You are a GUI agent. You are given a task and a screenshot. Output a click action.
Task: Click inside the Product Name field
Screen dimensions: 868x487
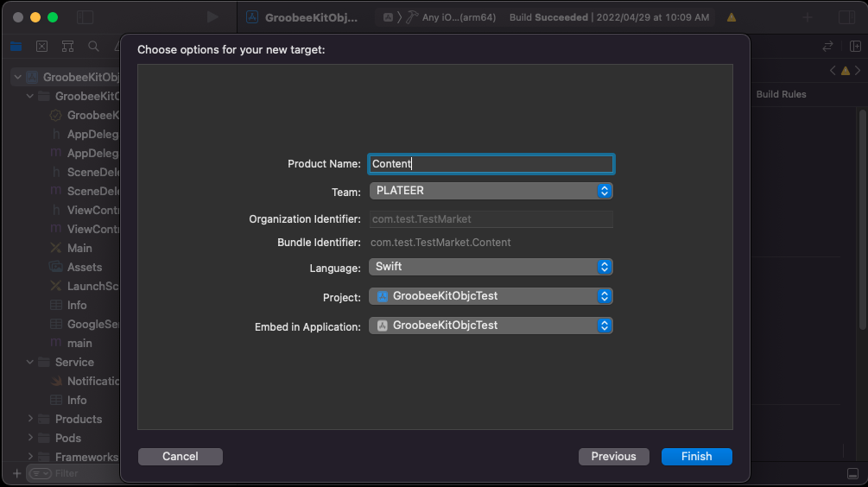coord(491,164)
